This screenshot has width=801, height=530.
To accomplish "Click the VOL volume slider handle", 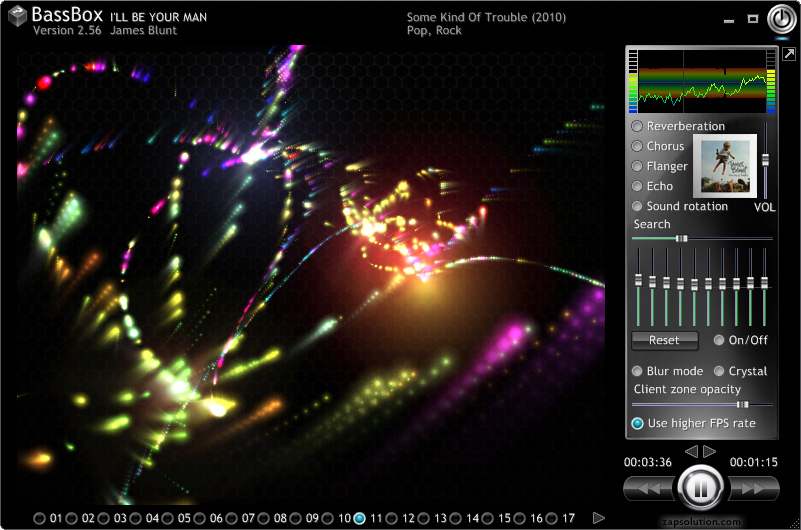I will (x=765, y=160).
